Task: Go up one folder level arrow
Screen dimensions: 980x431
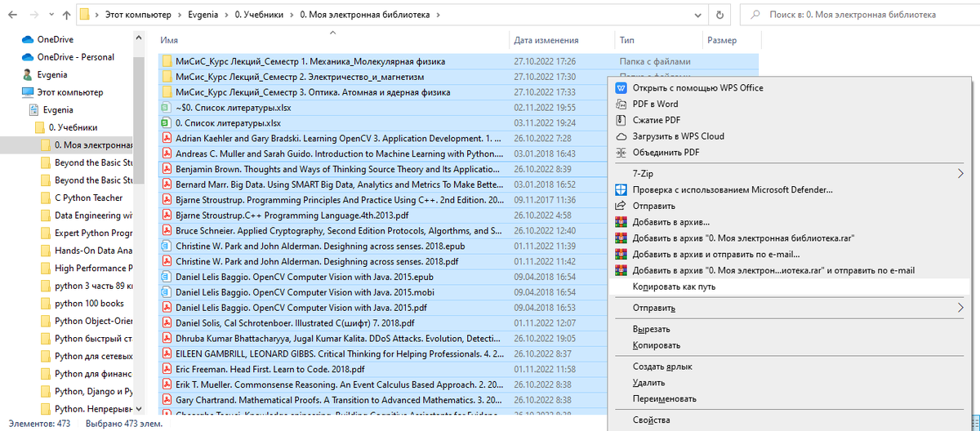Action: pyautogui.click(x=65, y=15)
